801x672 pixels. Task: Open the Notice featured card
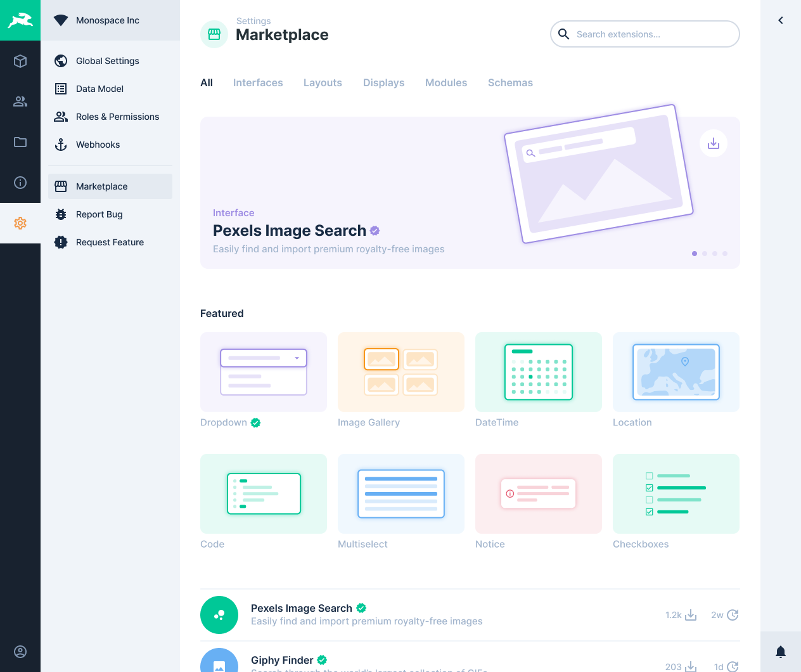[539, 494]
